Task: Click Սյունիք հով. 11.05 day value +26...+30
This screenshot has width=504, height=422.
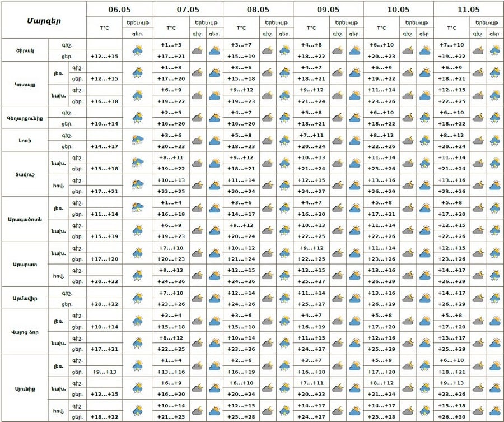Action: pos(451,417)
